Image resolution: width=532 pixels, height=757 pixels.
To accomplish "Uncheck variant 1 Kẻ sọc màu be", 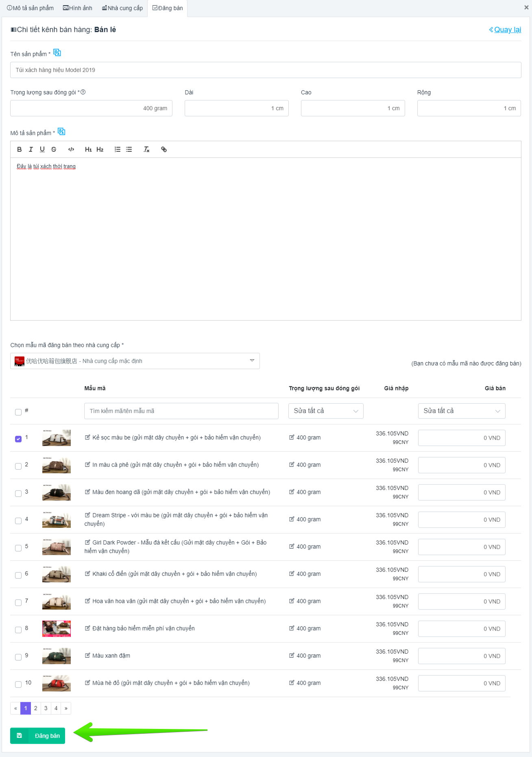I will (x=18, y=439).
